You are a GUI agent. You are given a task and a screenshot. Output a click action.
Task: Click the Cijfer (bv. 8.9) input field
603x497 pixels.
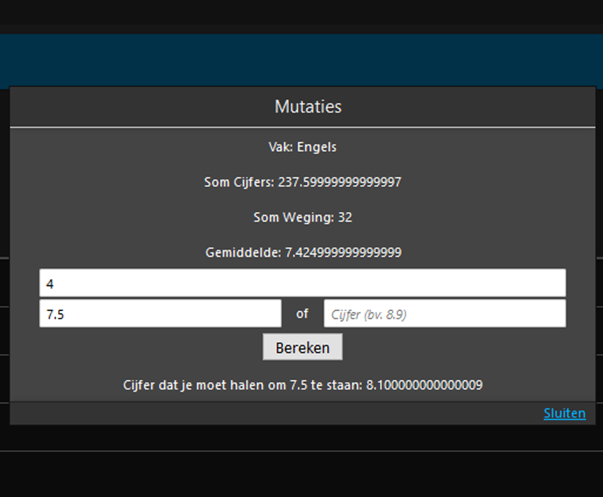click(445, 314)
